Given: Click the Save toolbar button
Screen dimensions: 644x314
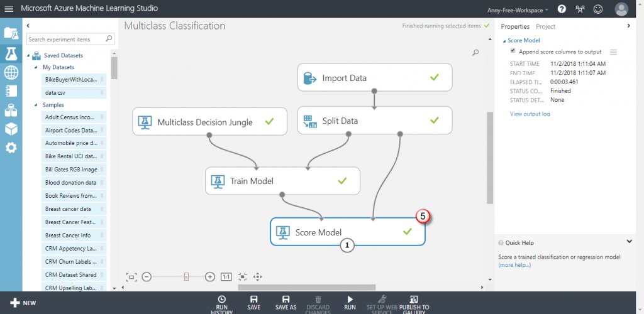Looking at the screenshot, I should (254, 303).
